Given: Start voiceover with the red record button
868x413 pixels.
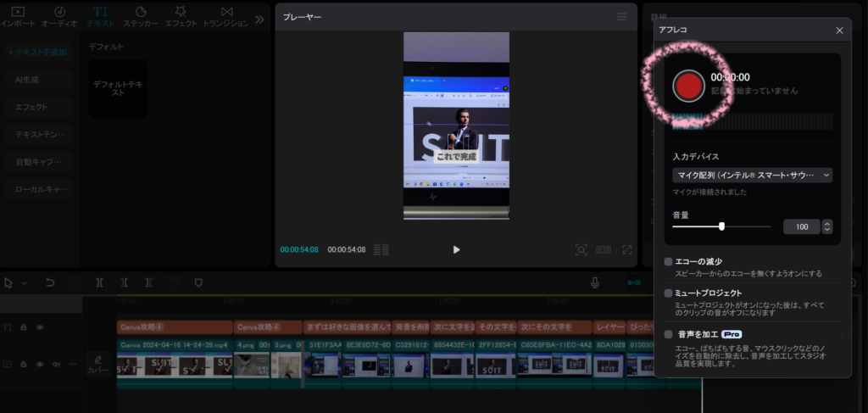Looking at the screenshot, I should click(688, 87).
